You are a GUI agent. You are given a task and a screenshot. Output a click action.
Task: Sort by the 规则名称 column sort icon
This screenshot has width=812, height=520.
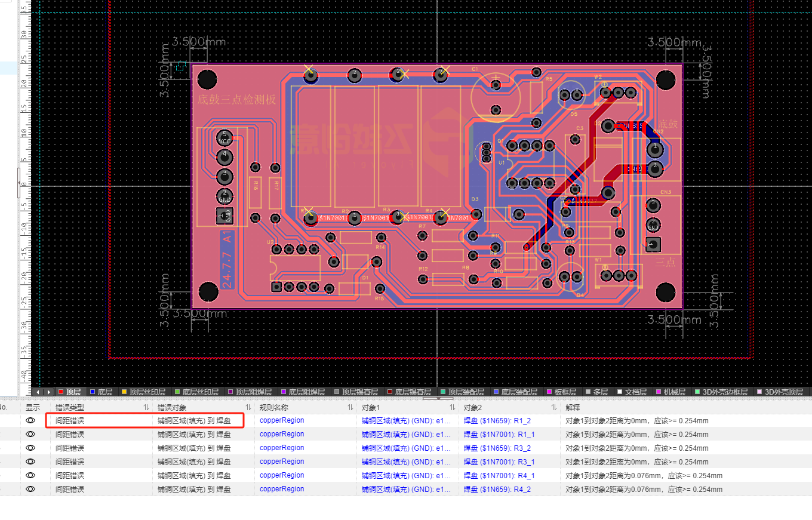click(x=350, y=407)
